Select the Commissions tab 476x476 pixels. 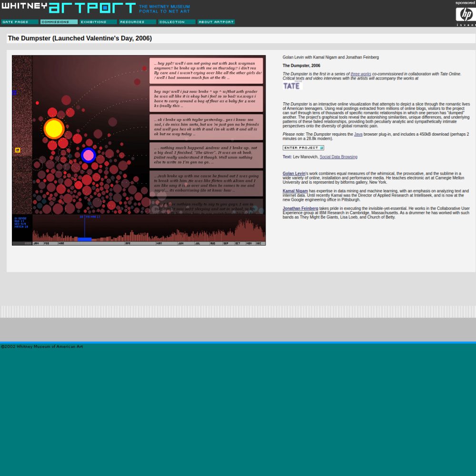pos(59,22)
